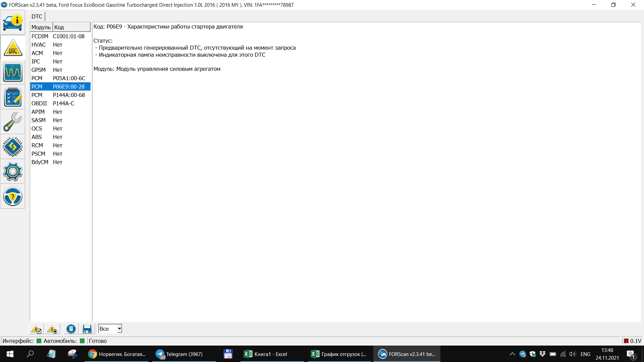Select the DTC section icon in sidebar

point(13,48)
